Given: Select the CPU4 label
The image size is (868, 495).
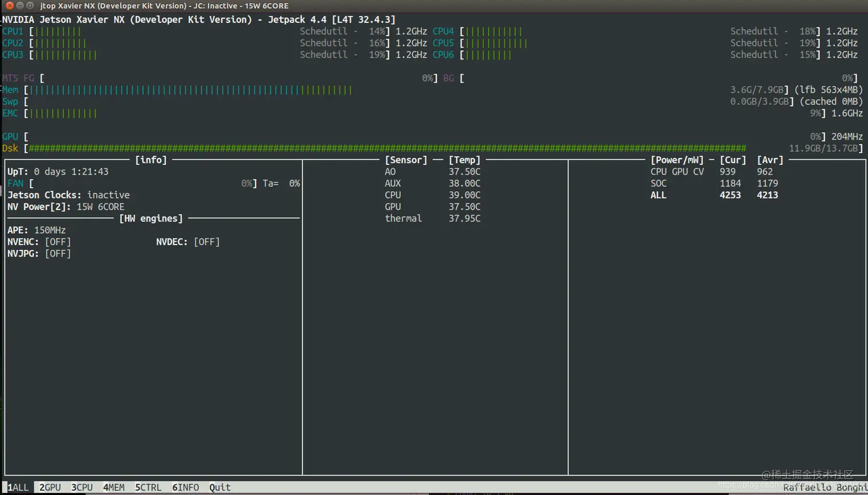Looking at the screenshot, I should point(443,32).
